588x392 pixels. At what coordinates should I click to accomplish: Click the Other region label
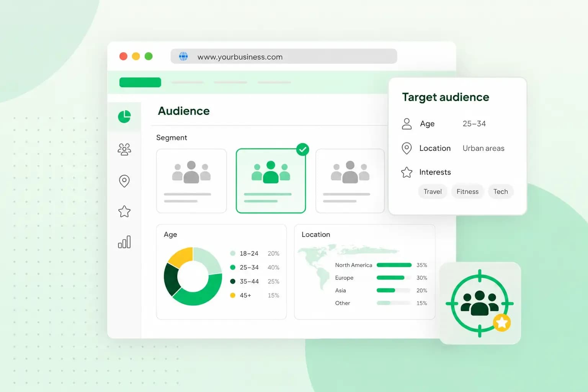(x=342, y=303)
